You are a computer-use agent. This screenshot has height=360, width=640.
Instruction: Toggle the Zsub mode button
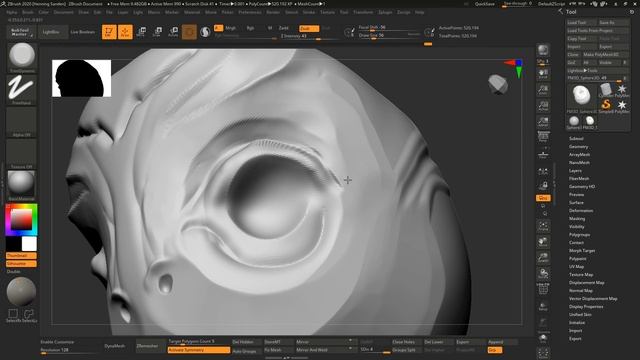[309, 28]
